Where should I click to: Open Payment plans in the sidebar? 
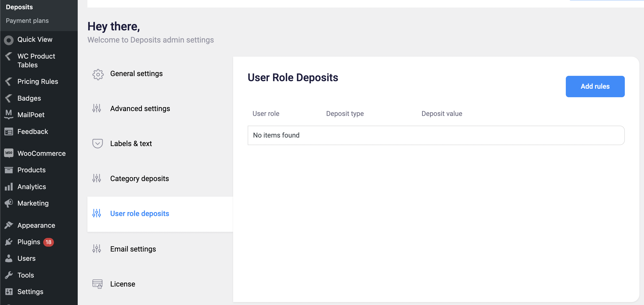click(x=27, y=20)
